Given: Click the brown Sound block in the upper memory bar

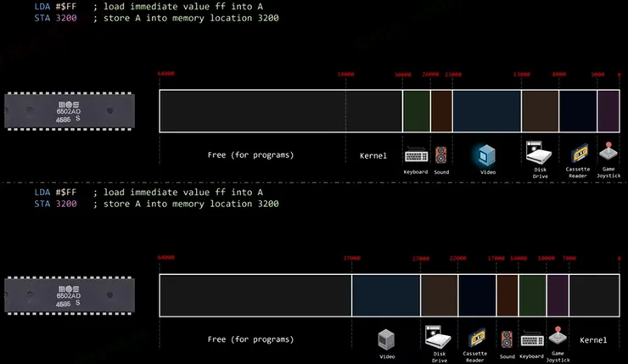Looking at the screenshot, I should [441, 111].
